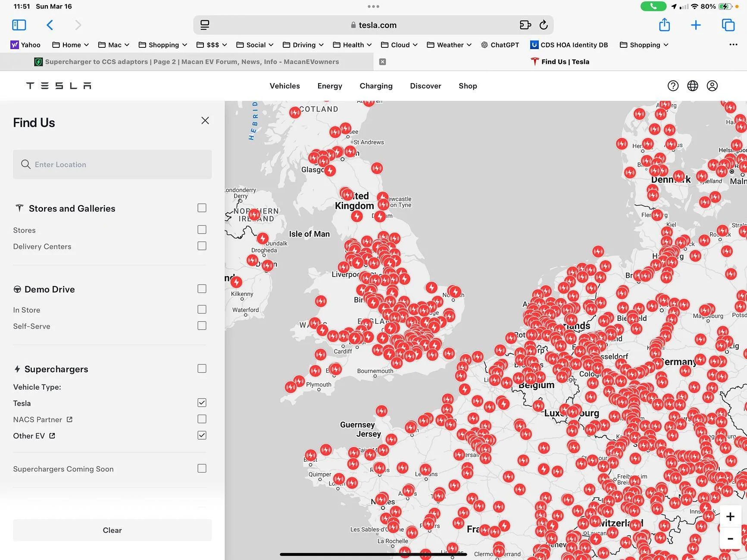
Task: Uncheck the Tesla vehicle type checkbox
Action: pyautogui.click(x=202, y=403)
